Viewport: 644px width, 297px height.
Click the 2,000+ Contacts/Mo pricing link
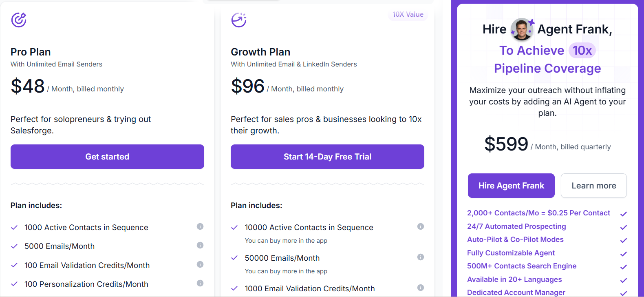(538, 213)
